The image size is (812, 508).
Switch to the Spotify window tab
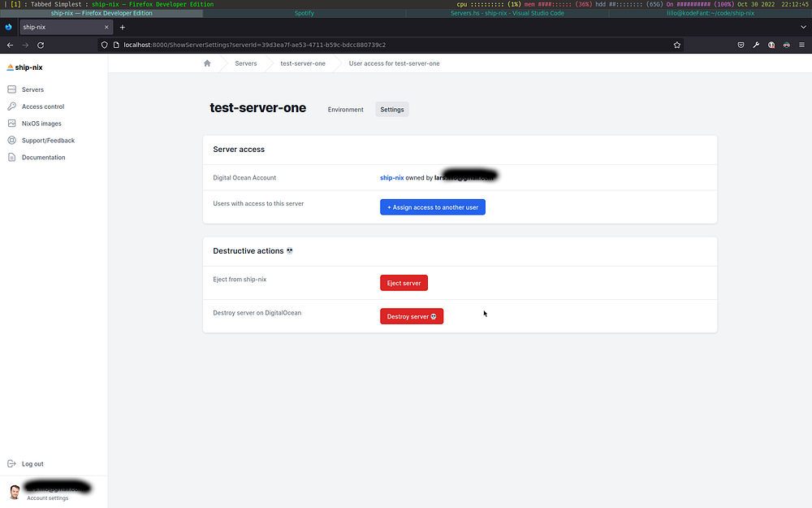(x=304, y=13)
